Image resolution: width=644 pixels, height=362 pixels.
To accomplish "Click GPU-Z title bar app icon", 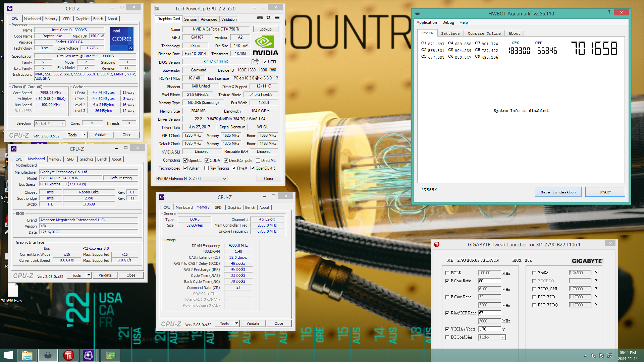I will pyautogui.click(x=157, y=8).
